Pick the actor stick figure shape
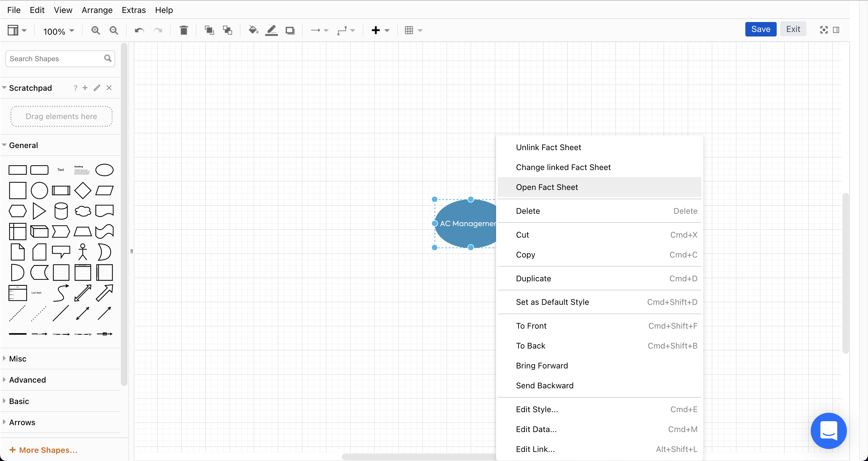This screenshot has width=868, height=461. click(83, 252)
